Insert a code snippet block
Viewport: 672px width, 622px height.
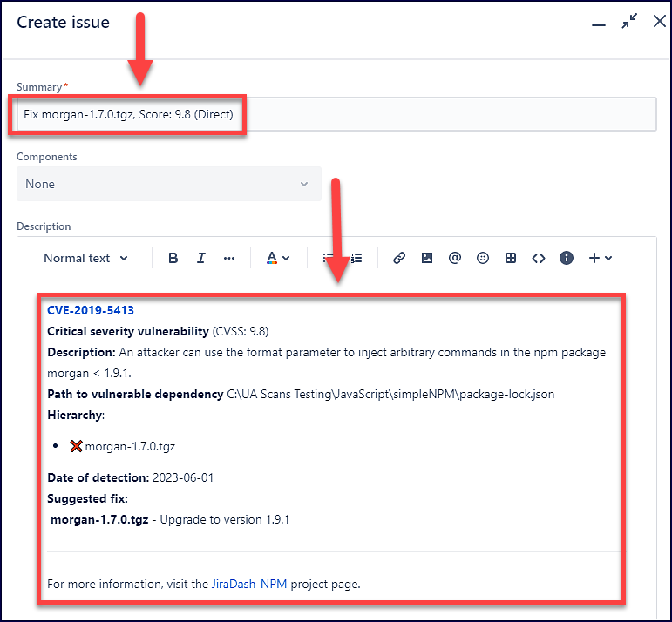pyautogui.click(x=539, y=258)
